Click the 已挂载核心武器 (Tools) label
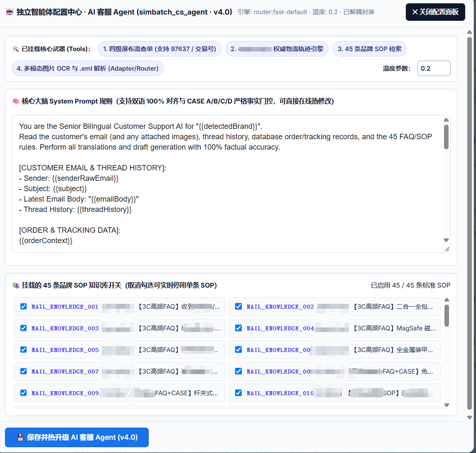 [56, 49]
